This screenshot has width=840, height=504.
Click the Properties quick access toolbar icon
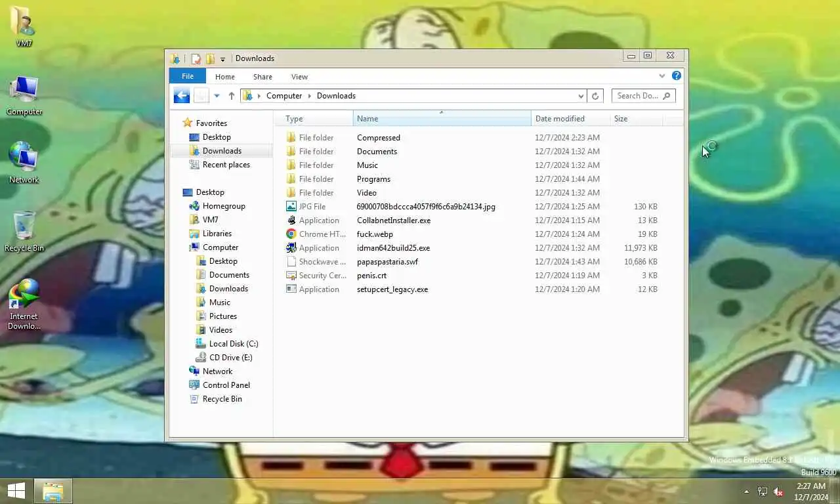pos(196,58)
